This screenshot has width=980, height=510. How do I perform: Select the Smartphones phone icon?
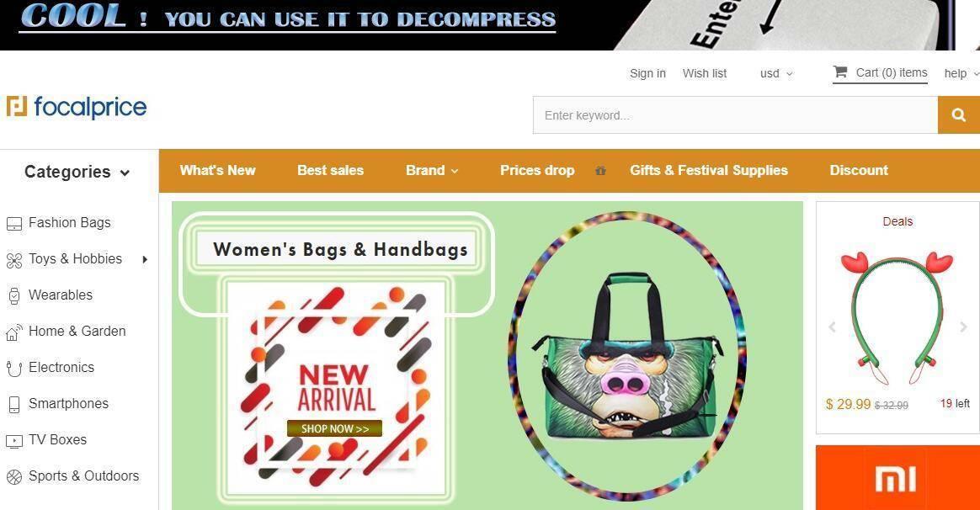(13, 404)
